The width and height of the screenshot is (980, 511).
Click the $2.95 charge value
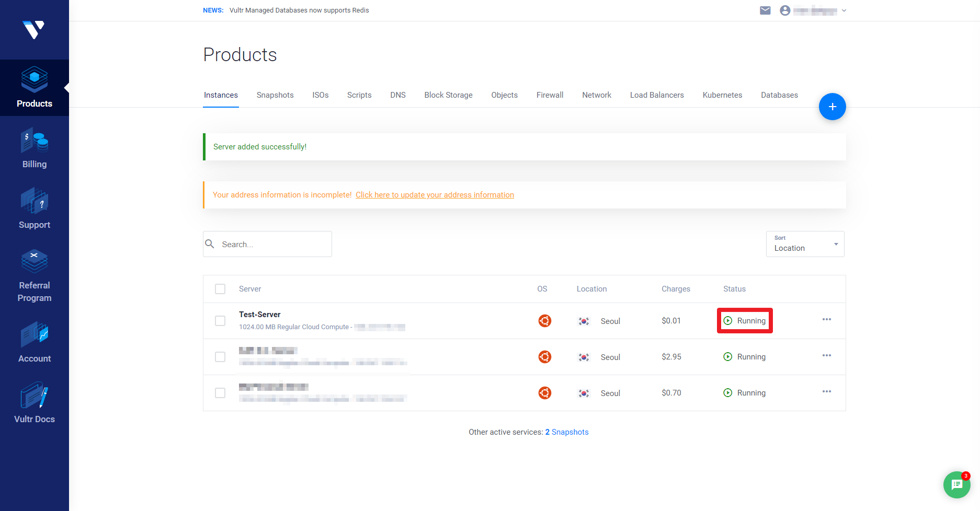point(671,357)
